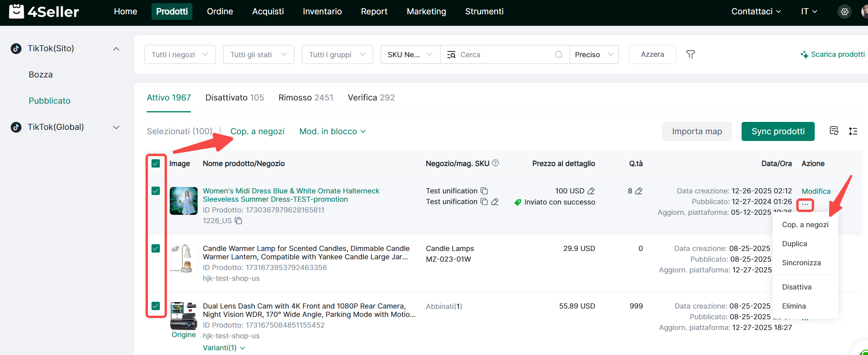This screenshot has width=868, height=355.
Task: Choose Duplica from the context menu
Action: click(794, 244)
